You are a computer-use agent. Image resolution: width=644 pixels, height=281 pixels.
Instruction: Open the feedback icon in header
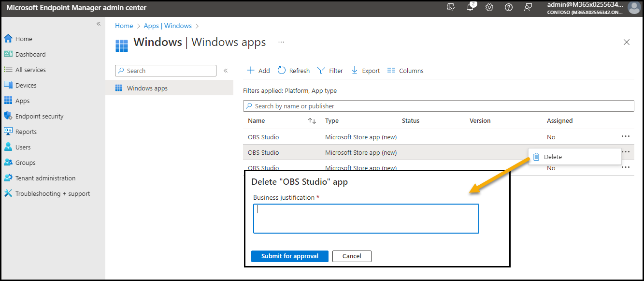[x=528, y=7]
